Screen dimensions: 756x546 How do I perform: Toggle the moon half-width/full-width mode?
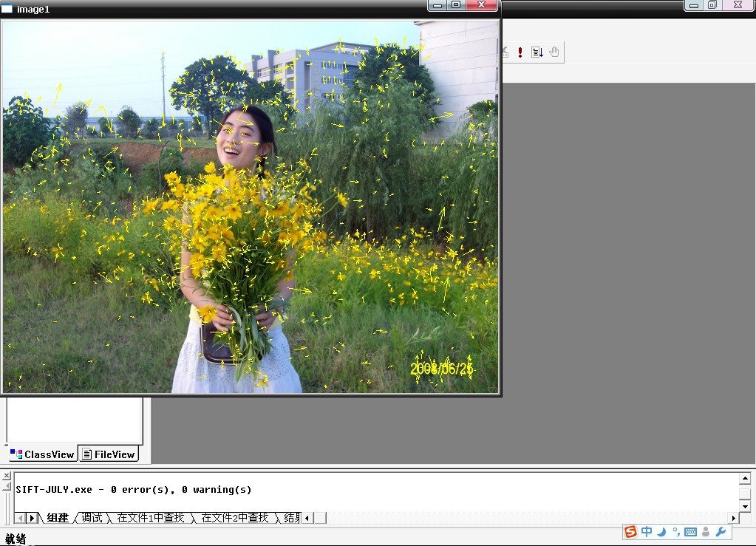(661, 532)
